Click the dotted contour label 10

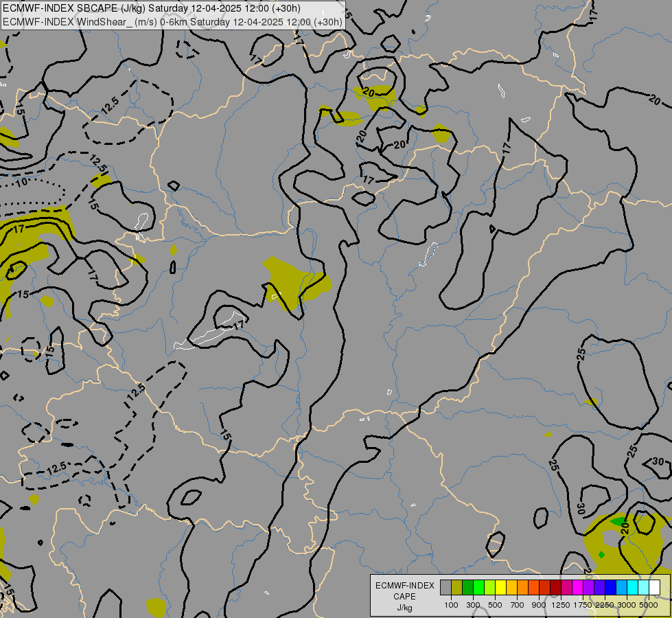pos(21,183)
